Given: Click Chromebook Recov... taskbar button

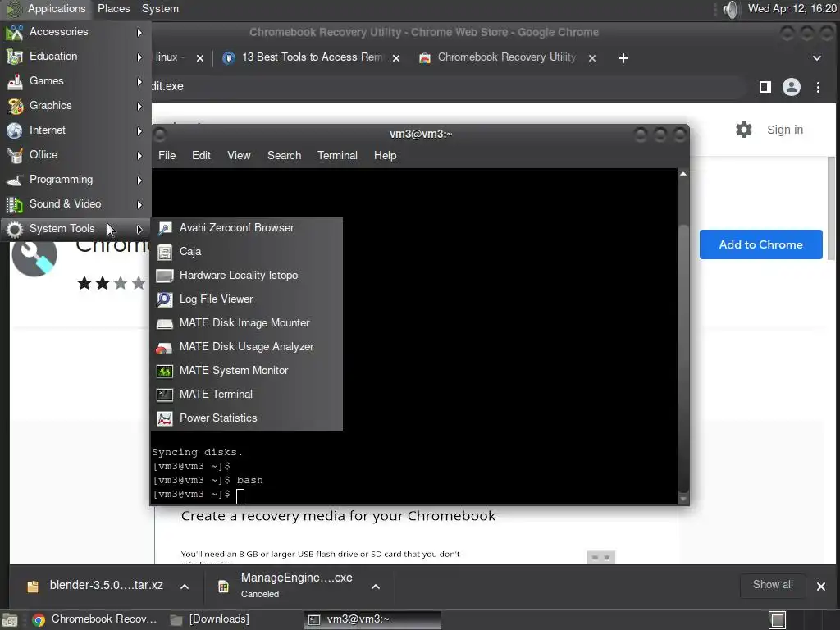Looking at the screenshot, I should click(95, 620).
